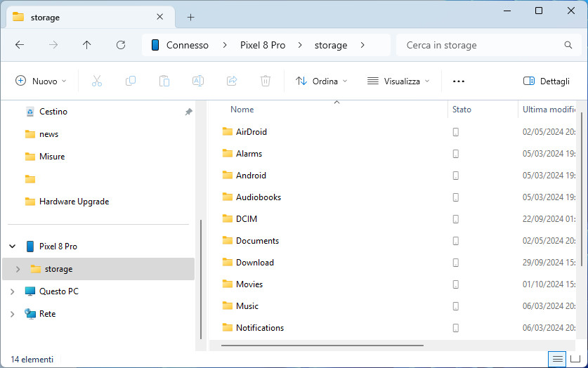Click the Delete trash icon
Screen dimensions: 588x368
[266, 81]
